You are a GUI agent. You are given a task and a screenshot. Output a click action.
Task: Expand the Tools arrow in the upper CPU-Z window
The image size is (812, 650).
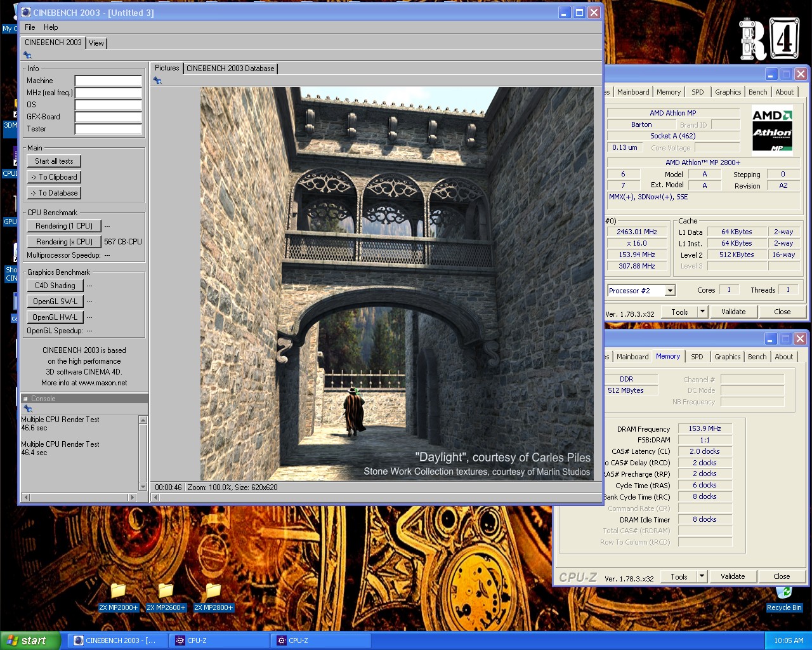702,312
